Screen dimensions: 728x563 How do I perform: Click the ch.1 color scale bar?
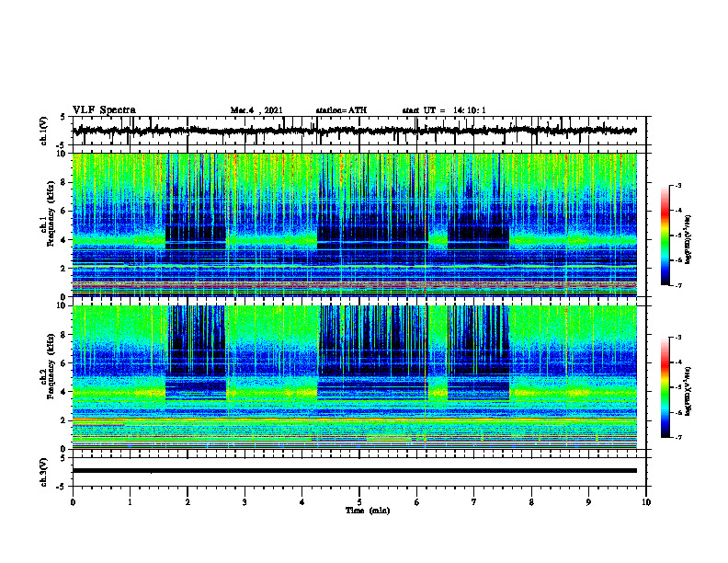665,236
